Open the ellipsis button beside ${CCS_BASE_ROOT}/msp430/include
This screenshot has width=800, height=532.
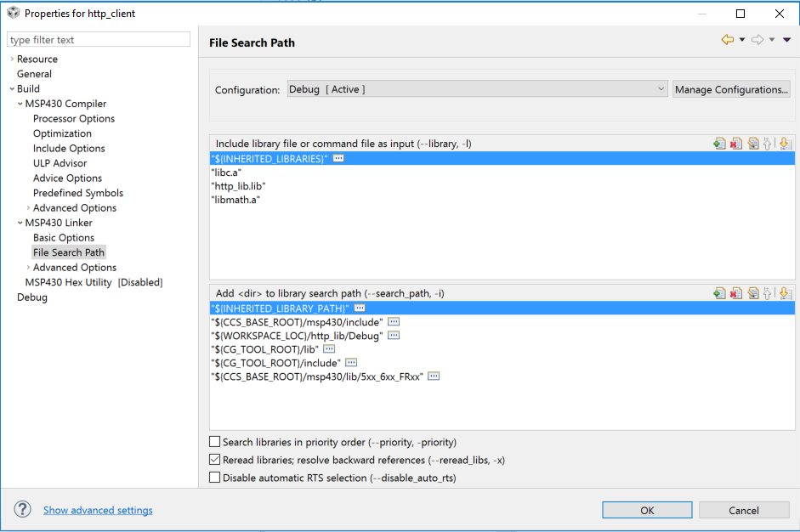(x=394, y=322)
